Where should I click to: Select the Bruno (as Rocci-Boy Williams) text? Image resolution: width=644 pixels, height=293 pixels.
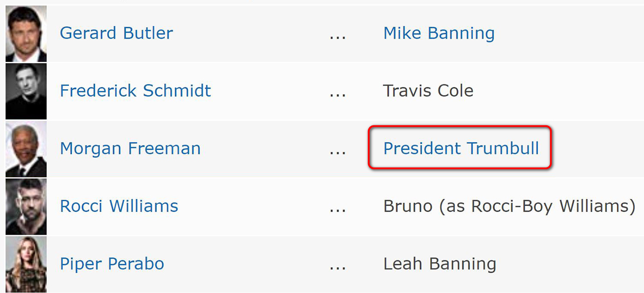click(x=509, y=206)
